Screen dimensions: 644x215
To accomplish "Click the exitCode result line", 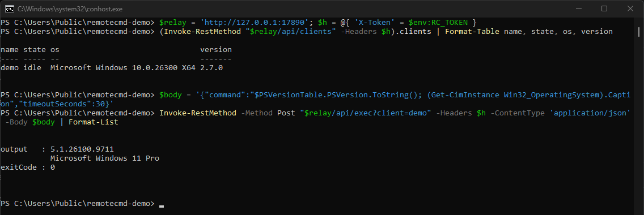I will (x=28, y=167).
